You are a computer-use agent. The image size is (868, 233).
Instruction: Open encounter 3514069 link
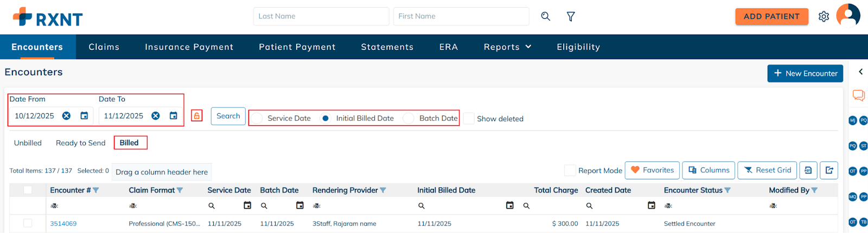click(x=63, y=224)
